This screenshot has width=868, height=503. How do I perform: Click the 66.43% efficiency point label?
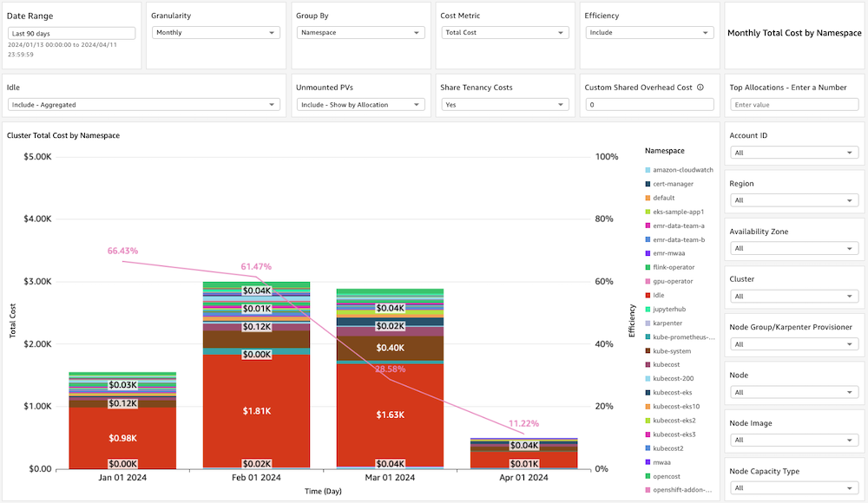pos(123,251)
